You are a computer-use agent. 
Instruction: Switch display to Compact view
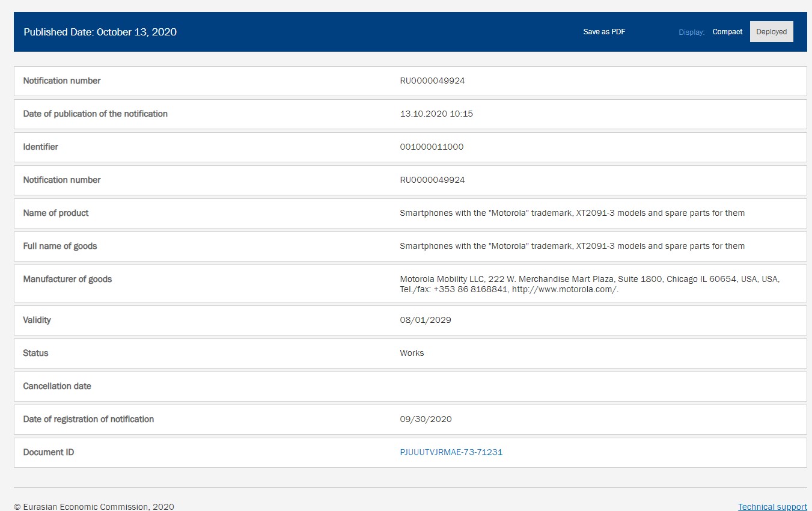tap(727, 32)
